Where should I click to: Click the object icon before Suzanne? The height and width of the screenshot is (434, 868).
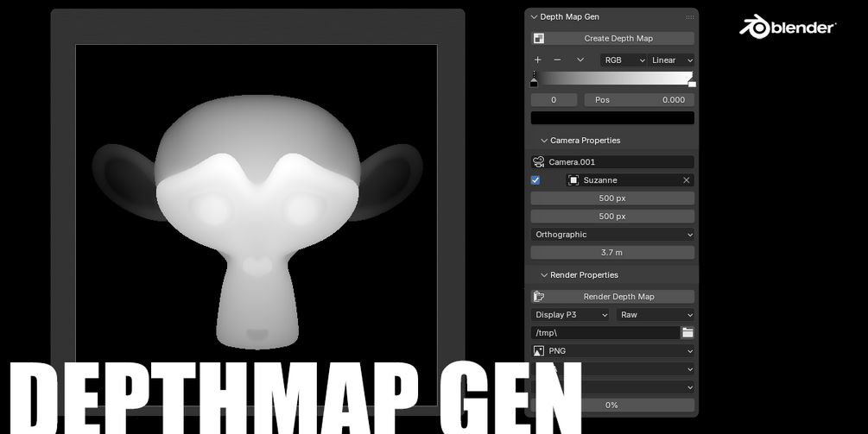[573, 180]
